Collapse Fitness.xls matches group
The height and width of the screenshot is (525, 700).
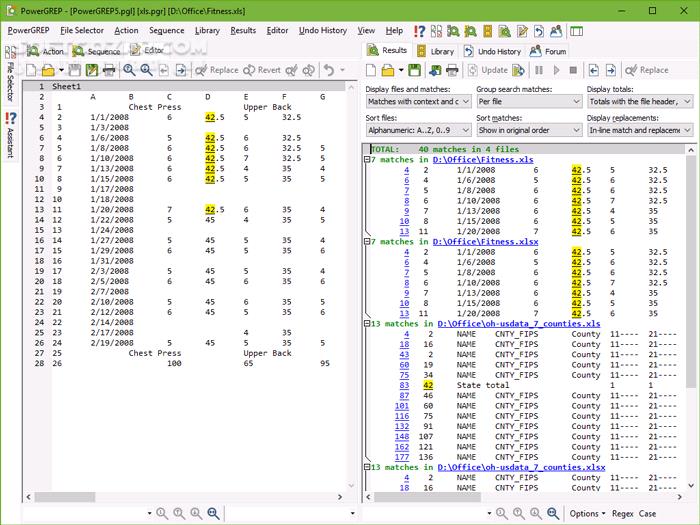pyautogui.click(x=367, y=159)
